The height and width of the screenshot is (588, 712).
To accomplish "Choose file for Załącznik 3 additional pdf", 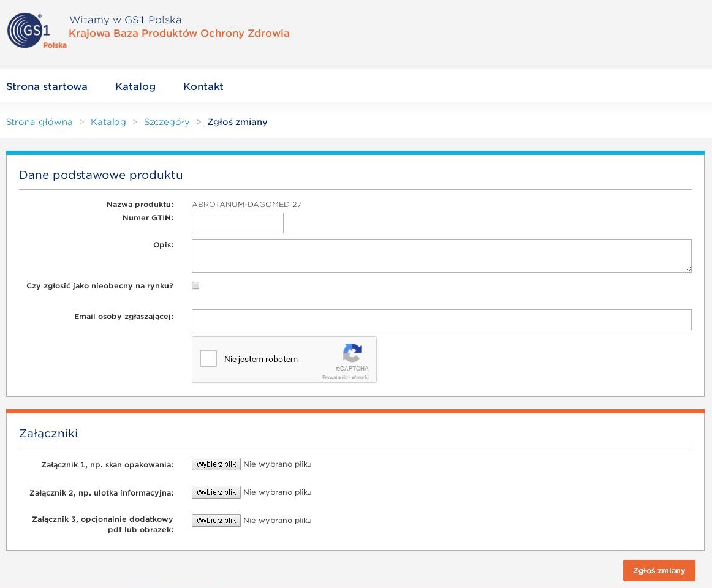I will coord(216,521).
